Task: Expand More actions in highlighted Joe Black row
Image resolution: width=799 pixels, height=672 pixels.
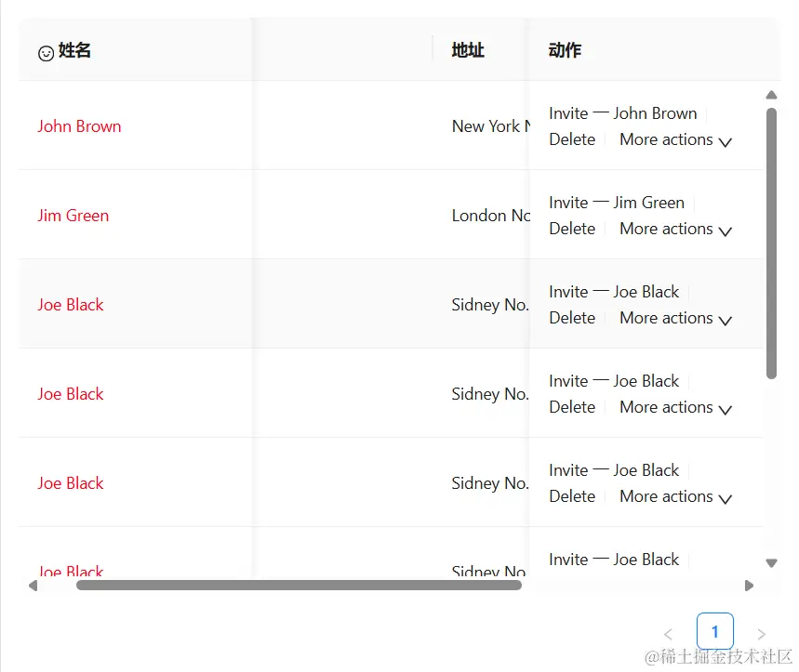Action: [676, 319]
